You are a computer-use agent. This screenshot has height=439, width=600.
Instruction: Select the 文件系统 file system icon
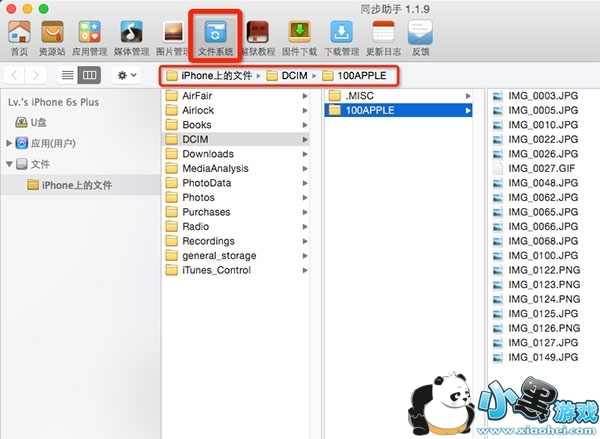click(215, 38)
